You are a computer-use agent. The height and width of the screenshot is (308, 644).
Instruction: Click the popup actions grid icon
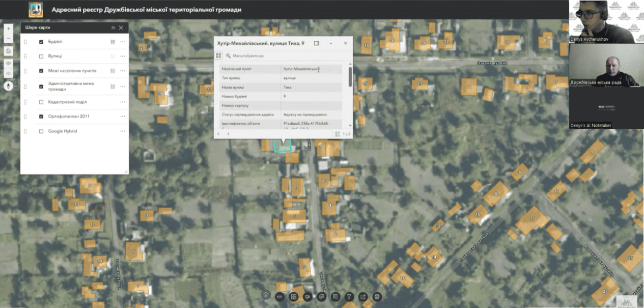pyautogui.click(x=218, y=55)
